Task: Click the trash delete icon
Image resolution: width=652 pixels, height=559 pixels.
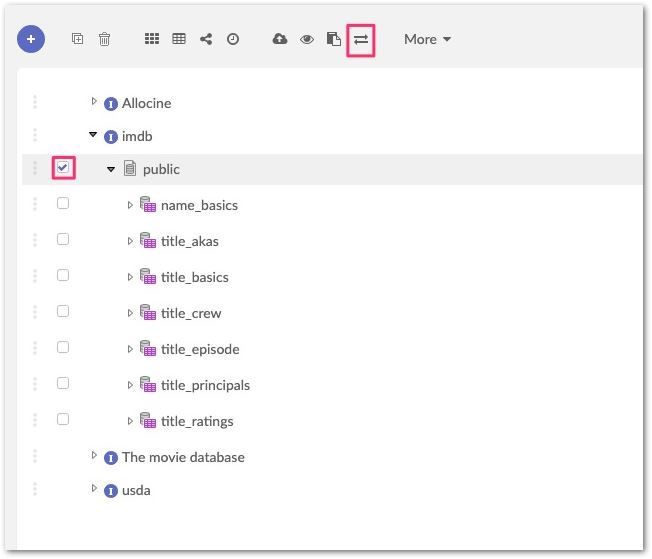Action: (x=104, y=39)
